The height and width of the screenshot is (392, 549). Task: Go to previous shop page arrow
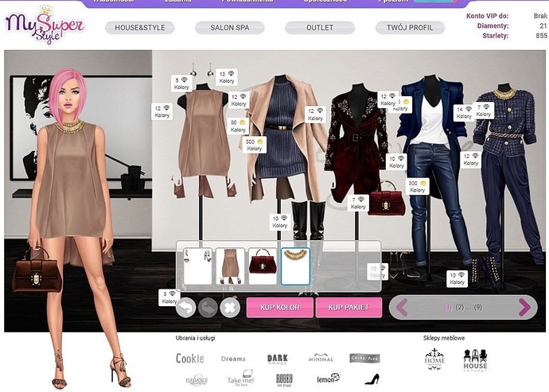402,307
